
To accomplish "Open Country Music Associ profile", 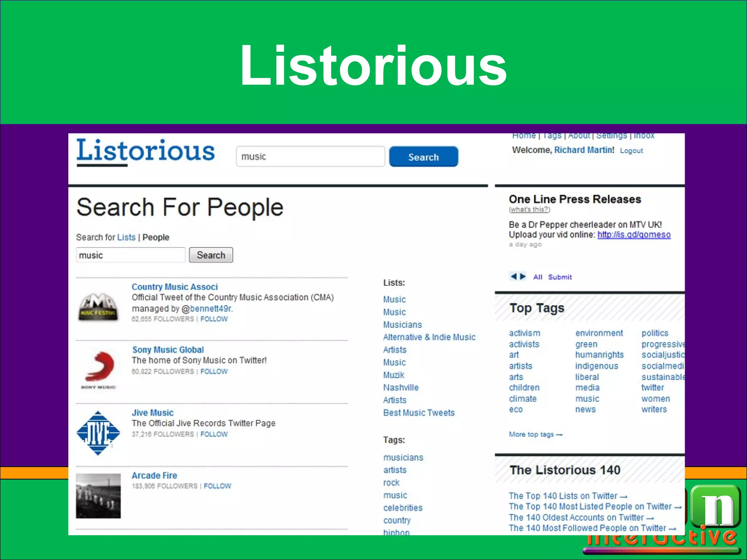I will [175, 287].
